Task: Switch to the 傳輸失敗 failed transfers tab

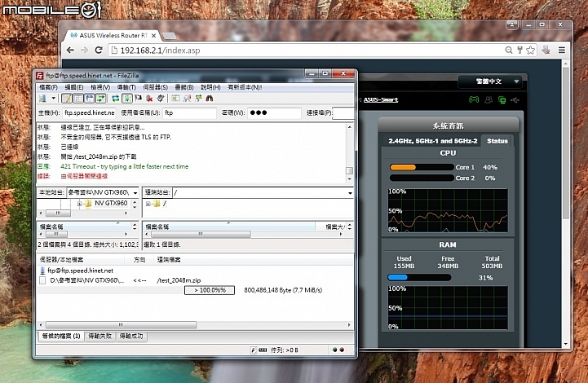Action: (100, 337)
